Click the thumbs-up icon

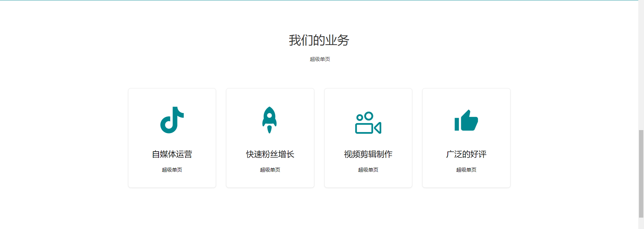click(466, 120)
